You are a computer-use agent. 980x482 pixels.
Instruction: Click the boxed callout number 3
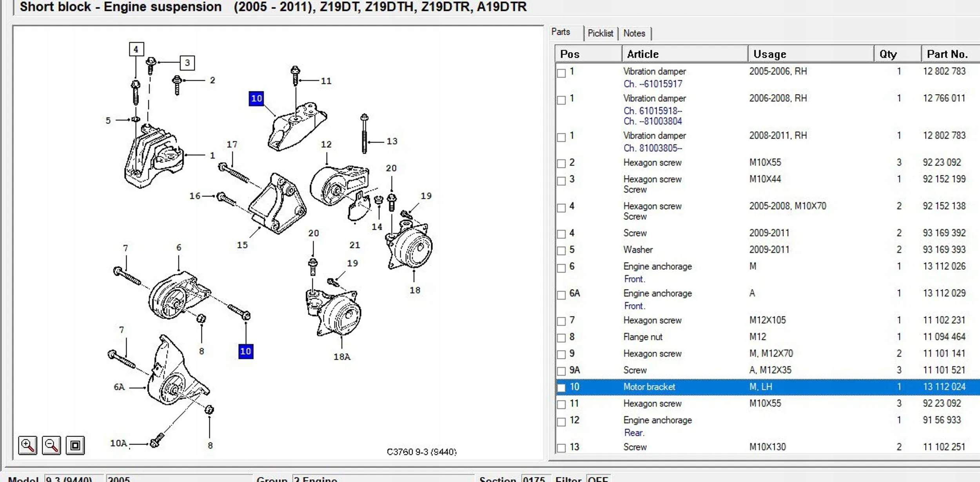click(x=187, y=63)
